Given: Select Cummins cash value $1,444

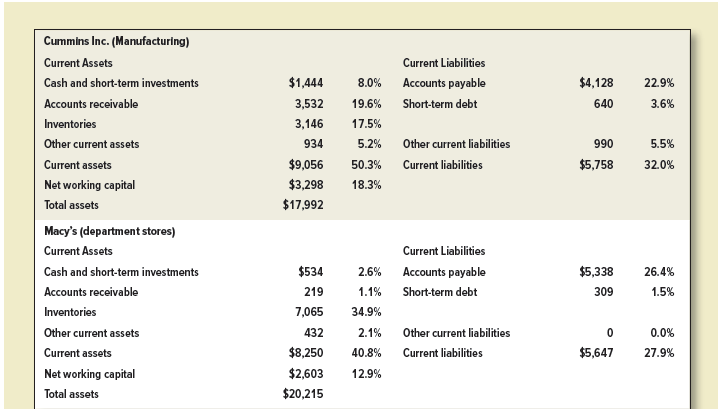Looking at the screenshot, I should pyautogui.click(x=304, y=83).
